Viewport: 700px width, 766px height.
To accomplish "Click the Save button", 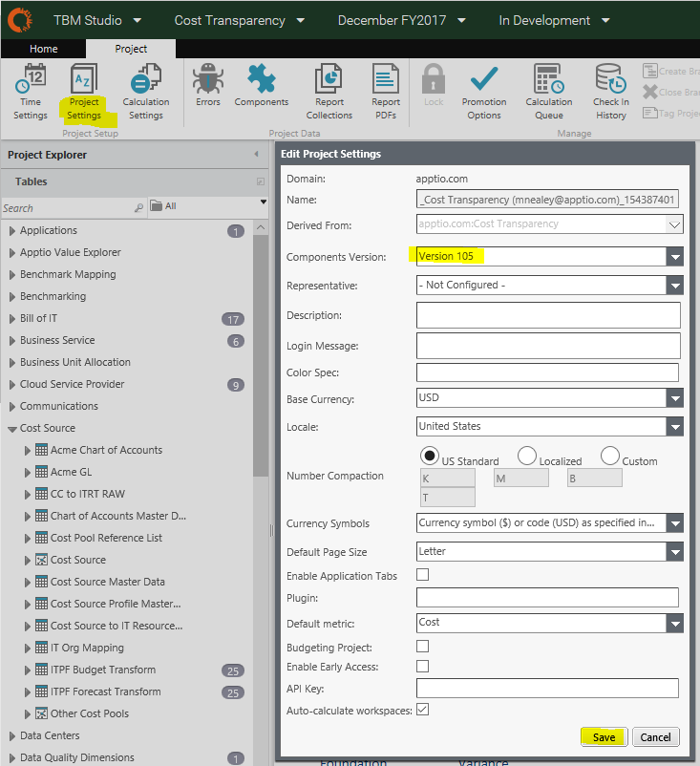I will (x=604, y=736).
